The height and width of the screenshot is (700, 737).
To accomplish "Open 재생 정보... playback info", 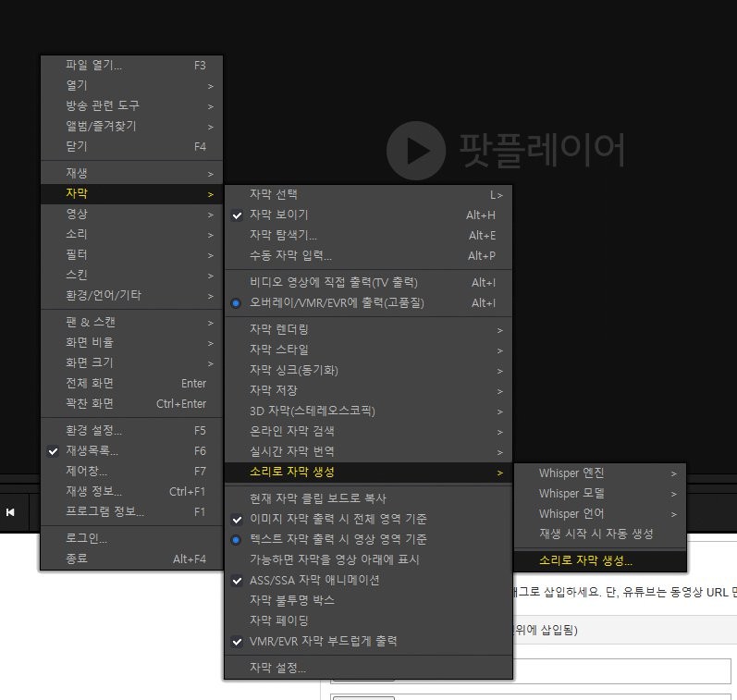I will (131, 491).
